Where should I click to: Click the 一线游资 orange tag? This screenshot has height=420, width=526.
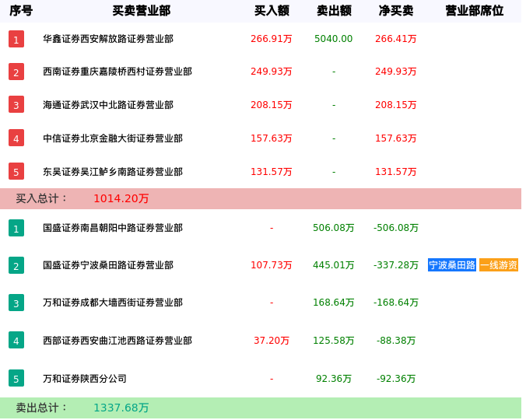tap(499, 265)
